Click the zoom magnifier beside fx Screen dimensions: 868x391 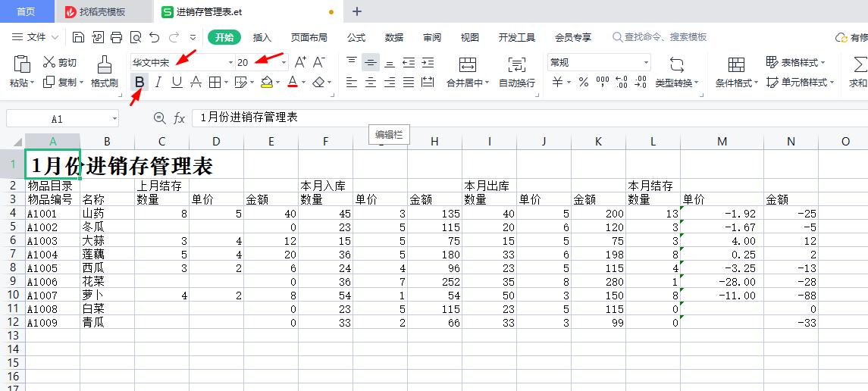pos(159,117)
